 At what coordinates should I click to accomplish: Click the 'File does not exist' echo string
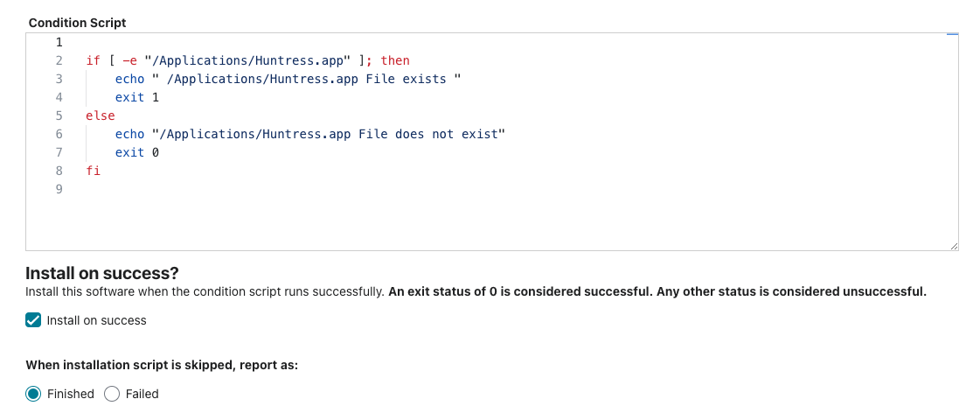tap(328, 134)
